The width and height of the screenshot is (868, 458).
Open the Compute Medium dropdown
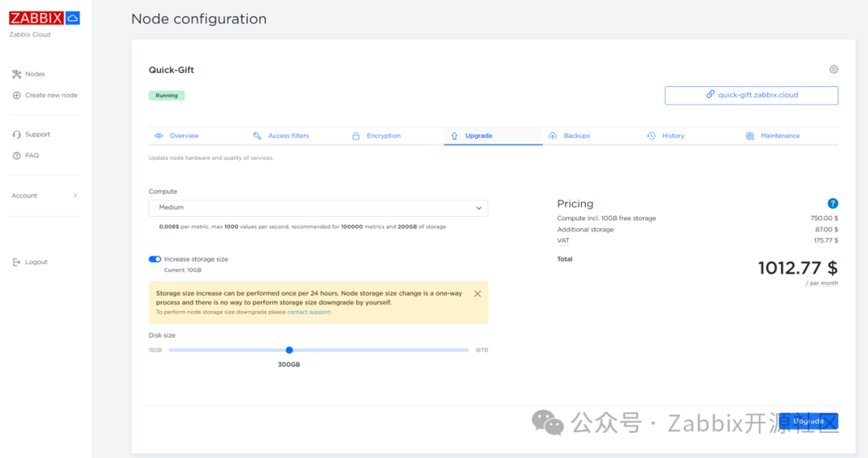pyautogui.click(x=317, y=208)
